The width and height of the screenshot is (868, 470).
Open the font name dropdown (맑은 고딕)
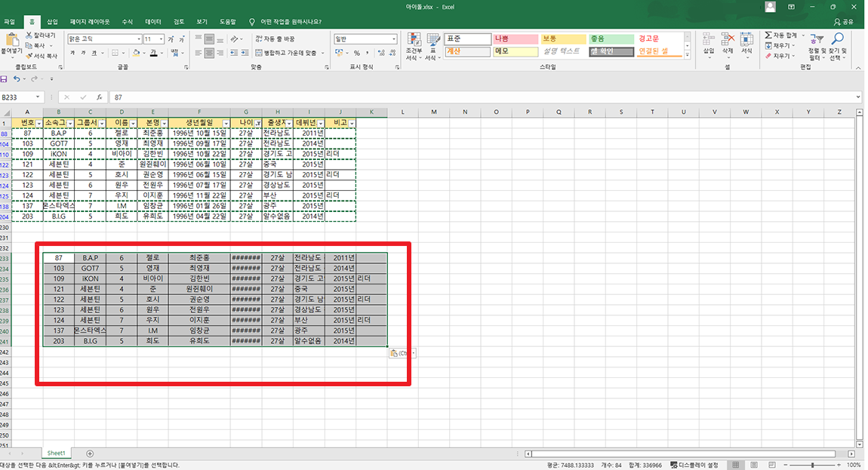(139, 38)
